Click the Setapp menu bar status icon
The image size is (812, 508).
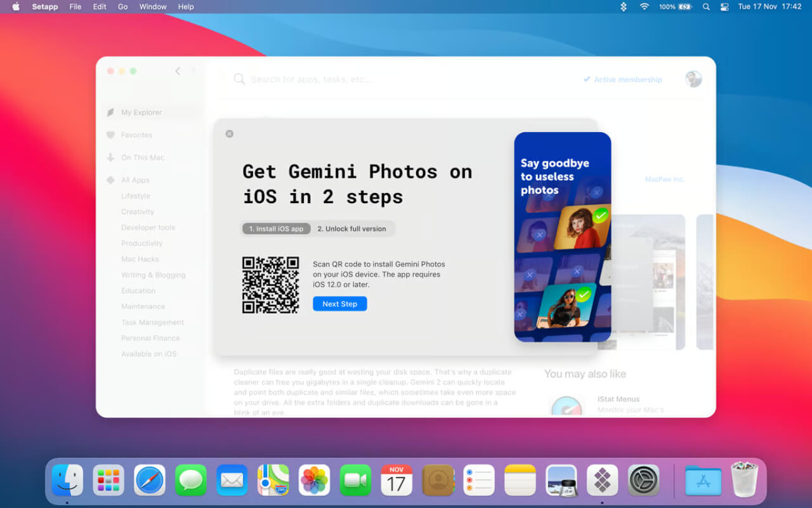(x=624, y=7)
